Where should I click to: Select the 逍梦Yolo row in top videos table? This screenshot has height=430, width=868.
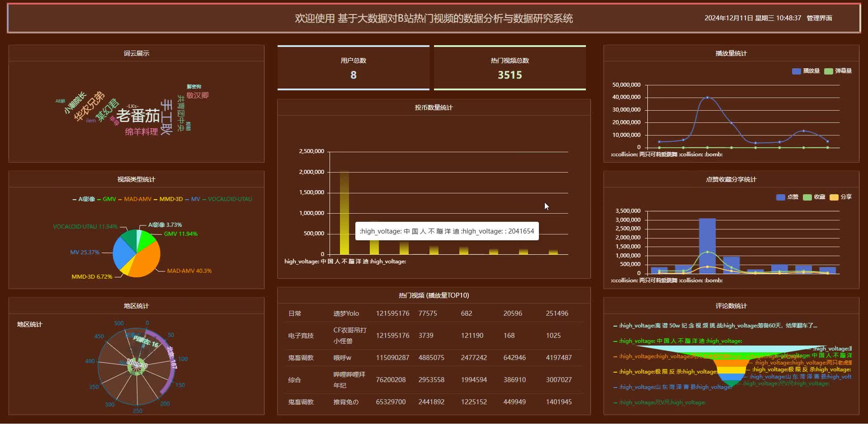pyautogui.click(x=346, y=313)
